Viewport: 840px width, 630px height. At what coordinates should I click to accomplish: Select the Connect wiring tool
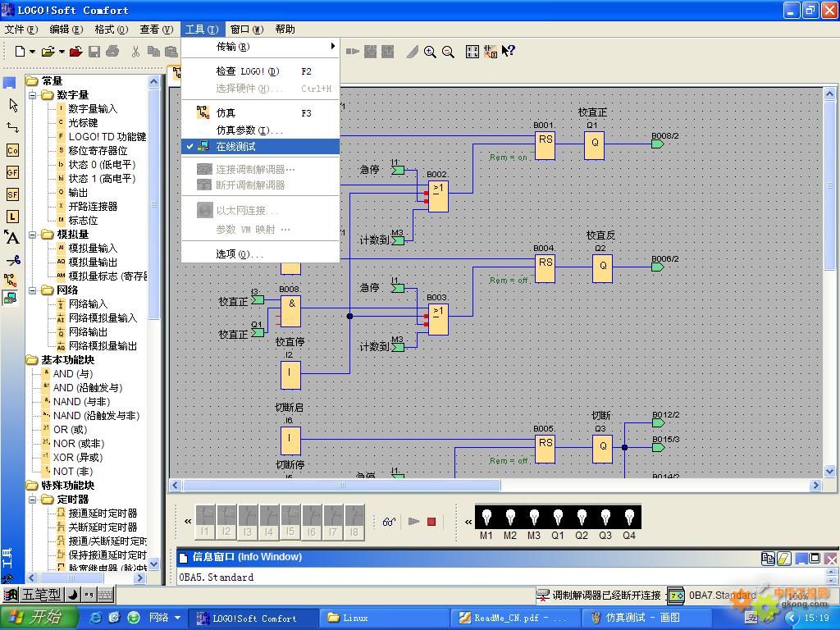12,127
